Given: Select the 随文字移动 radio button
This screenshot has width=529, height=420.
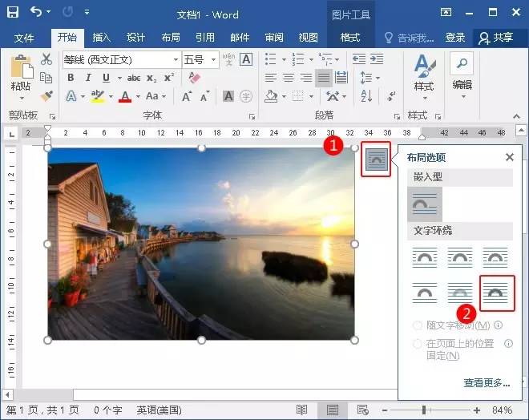Looking at the screenshot, I should [417, 325].
